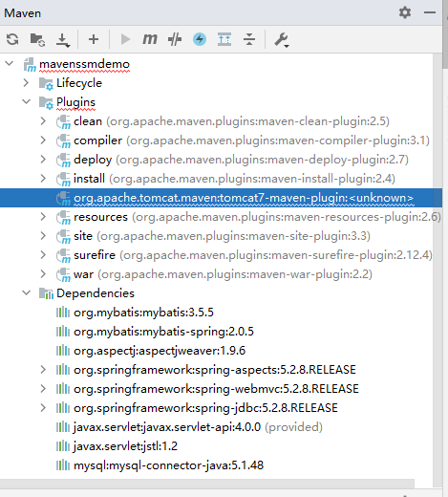The height and width of the screenshot is (497, 448).
Task: Select javax.servlet:jstl:1.2 dependency
Action: click(125, 446)
